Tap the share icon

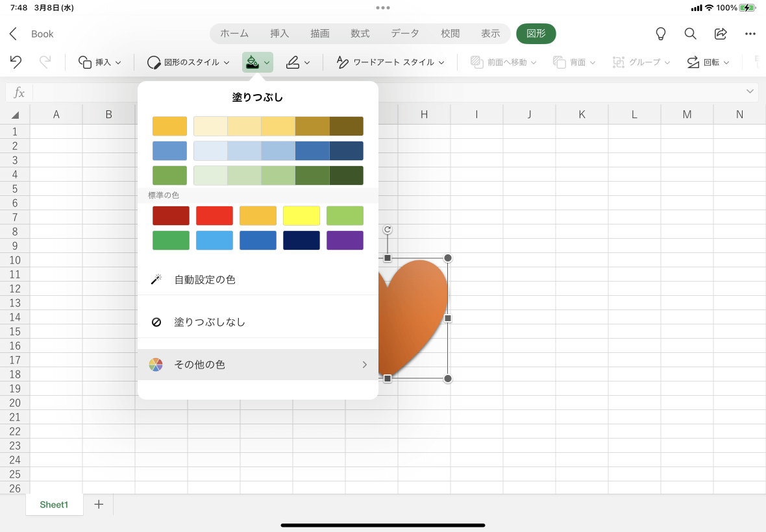click(x=721, y=34)
